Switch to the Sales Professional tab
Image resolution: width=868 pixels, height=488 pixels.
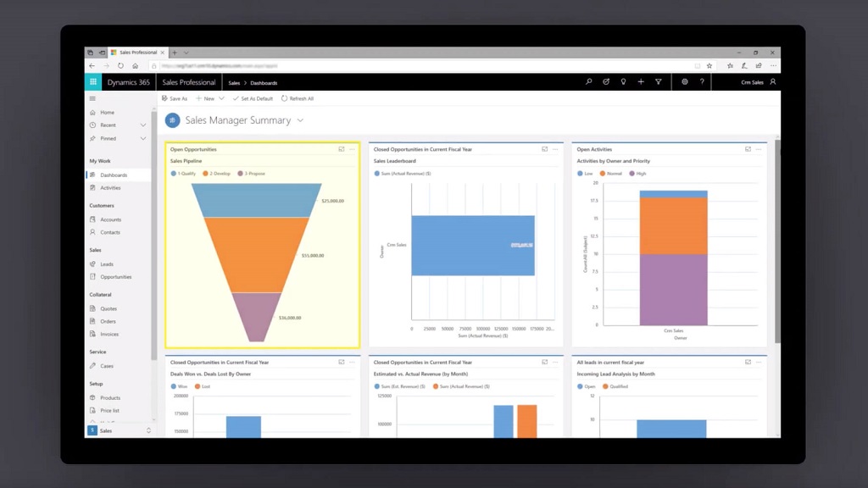point(138,51)
